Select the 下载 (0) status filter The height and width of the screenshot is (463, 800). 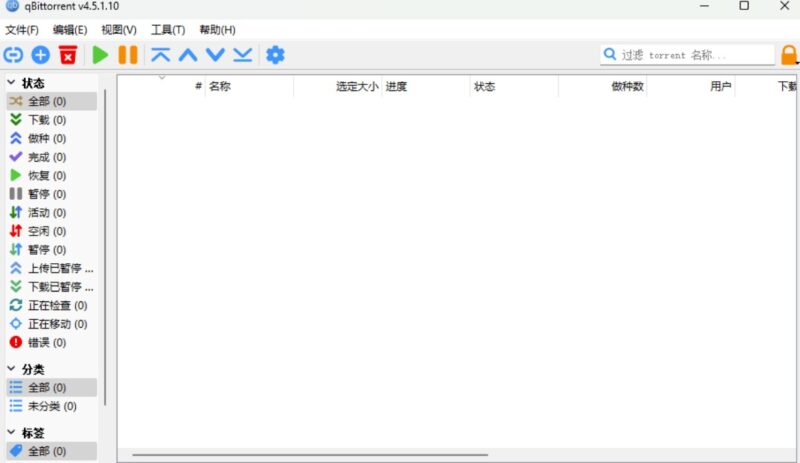[x=52, y=119]
